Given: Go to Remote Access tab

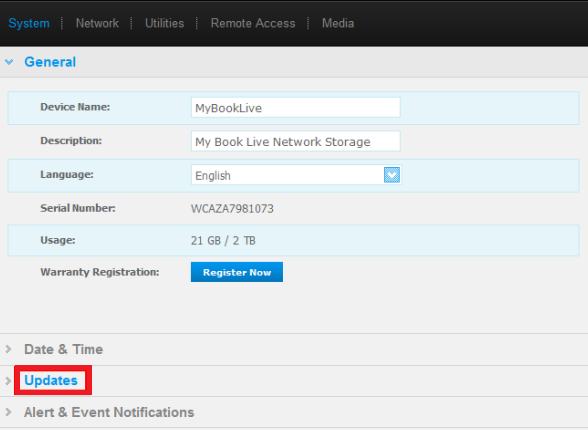Looking at the screenshot, I should coord(253,23).
